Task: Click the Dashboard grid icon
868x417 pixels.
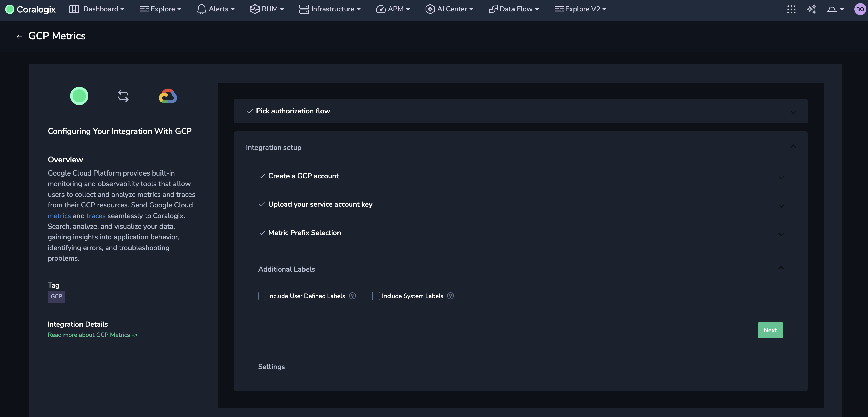Action: click(x=74, y=9)
